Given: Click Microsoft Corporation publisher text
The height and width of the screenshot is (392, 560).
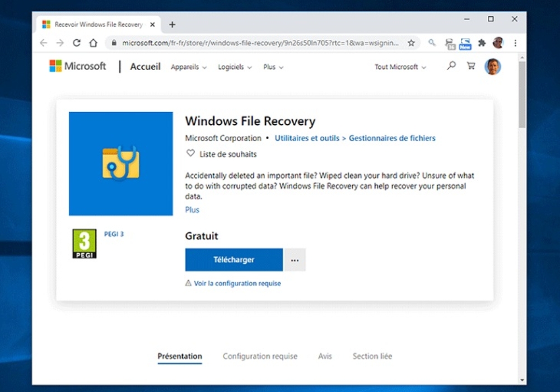Looking at the screenshot, I should point(223,138).
